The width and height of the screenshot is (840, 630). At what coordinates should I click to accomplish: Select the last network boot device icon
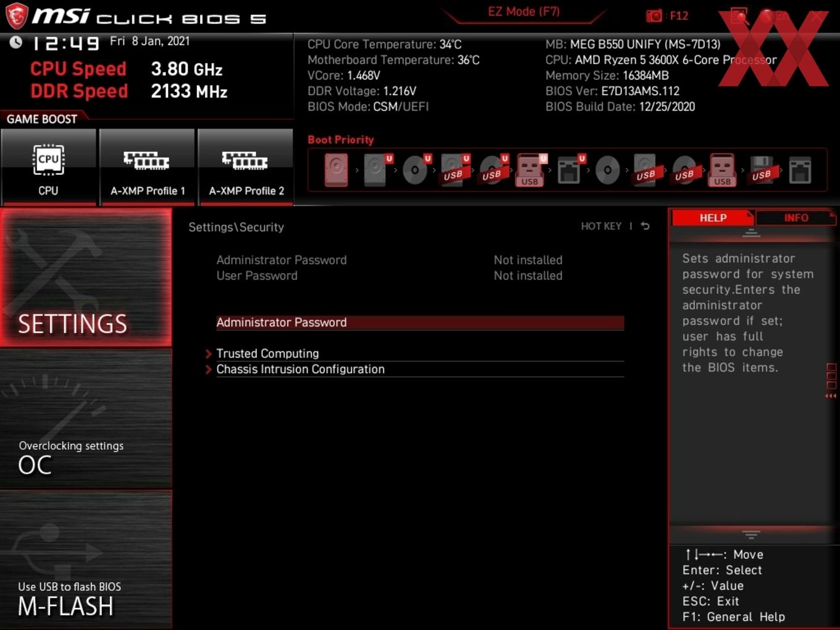(800, 170)
